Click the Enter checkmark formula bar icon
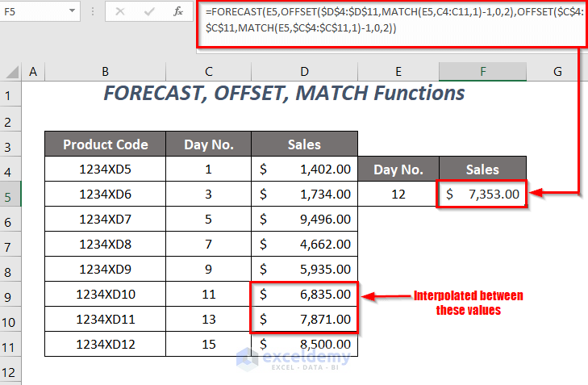The height and width of the screenshot is (385, 588). click(x=149, y=11)
